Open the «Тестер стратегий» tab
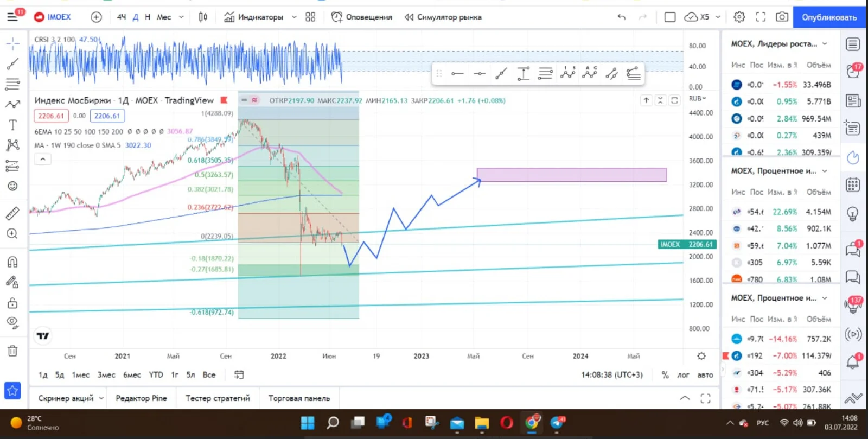Viewport: 868px width, 439px height. pyautogui.click(x=218, y=398)
